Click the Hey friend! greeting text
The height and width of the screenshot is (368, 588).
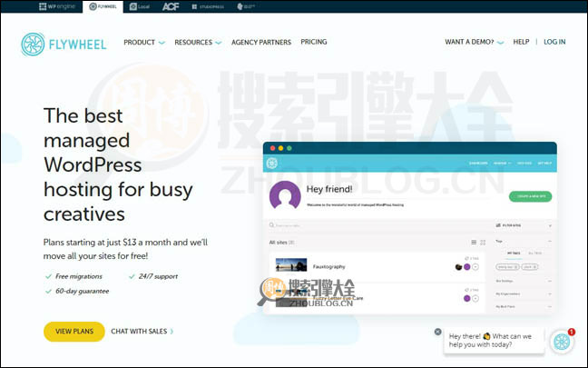pyautogui.click(x=329, y=189)
